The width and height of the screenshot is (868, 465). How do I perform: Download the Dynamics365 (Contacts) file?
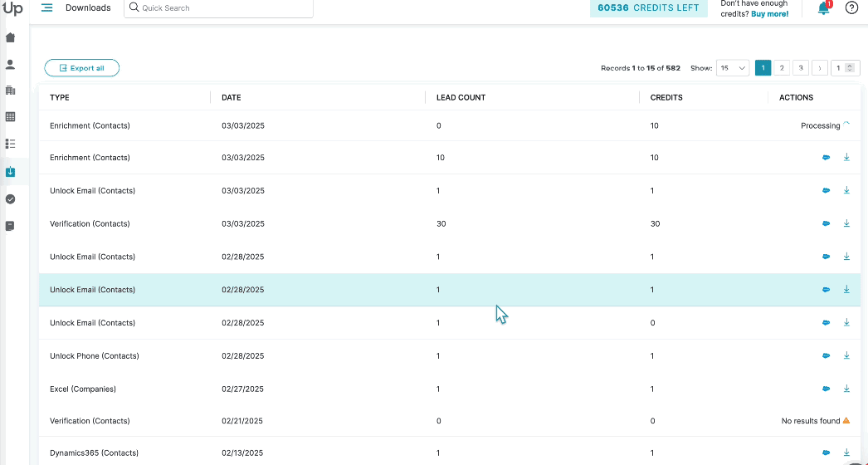tap(846, 453)
